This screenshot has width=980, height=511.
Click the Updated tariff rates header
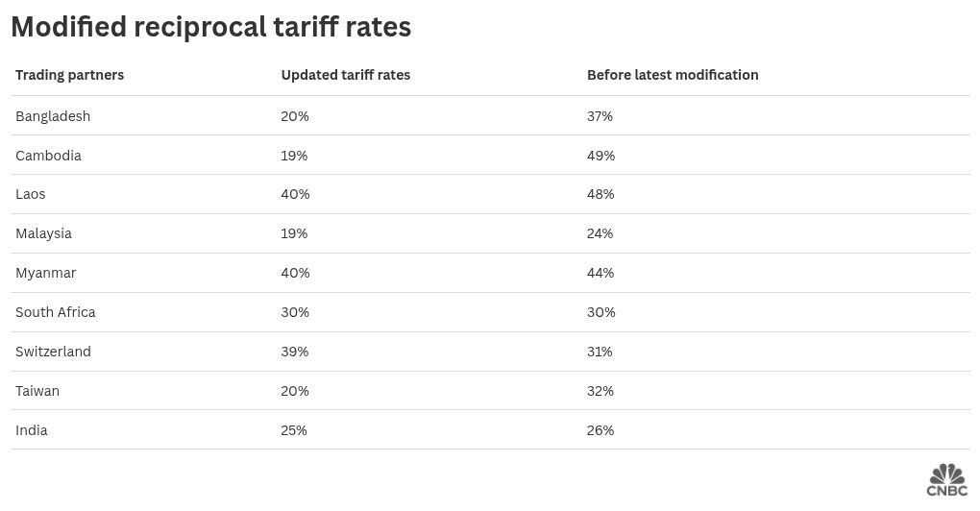[x=345, y=75]
